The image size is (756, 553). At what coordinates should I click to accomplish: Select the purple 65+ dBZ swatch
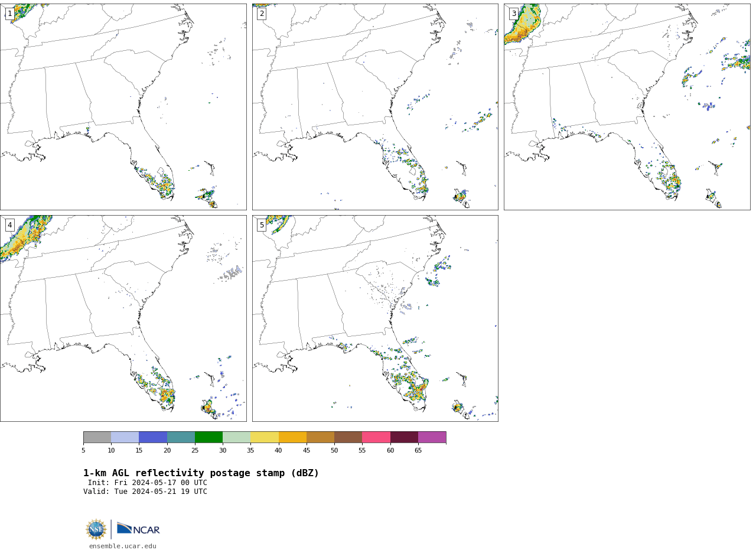pos(432,437)
